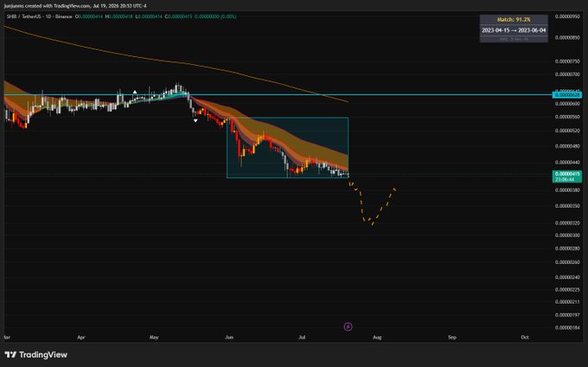Click the 0.00000197 price axis label
Viewport: 588px width, 367px height.
pyautogui.click(x=567, y=315)
